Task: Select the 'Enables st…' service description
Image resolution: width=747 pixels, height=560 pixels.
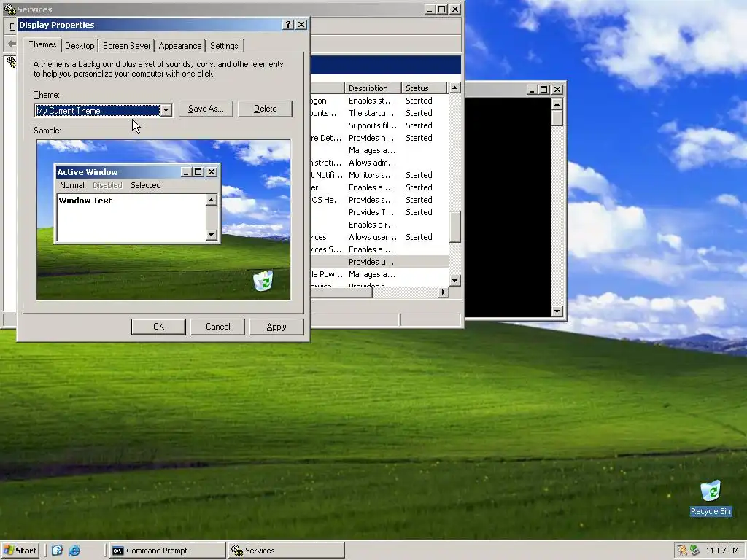Action: (371, 101)
